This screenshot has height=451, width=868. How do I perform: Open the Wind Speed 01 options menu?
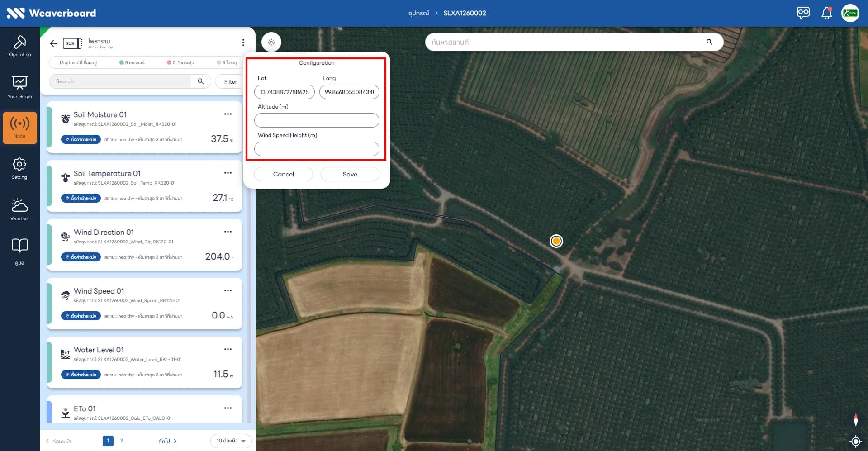[228, 290]
